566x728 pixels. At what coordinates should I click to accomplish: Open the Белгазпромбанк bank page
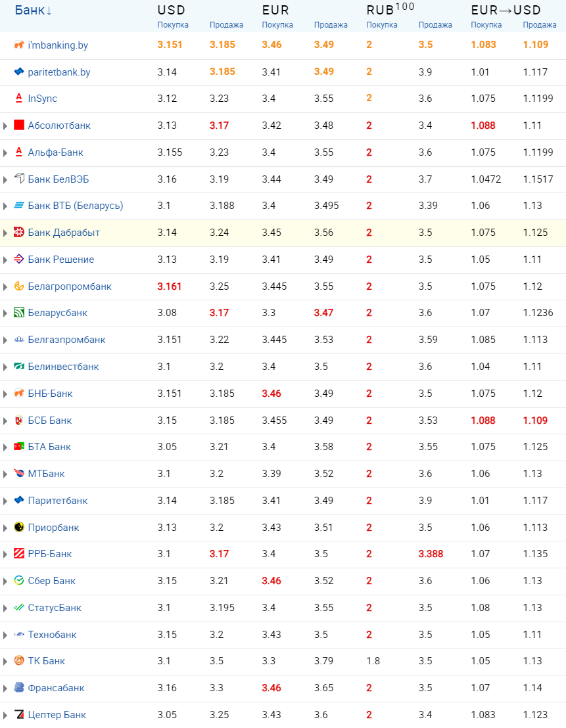[x=66, y=340]
